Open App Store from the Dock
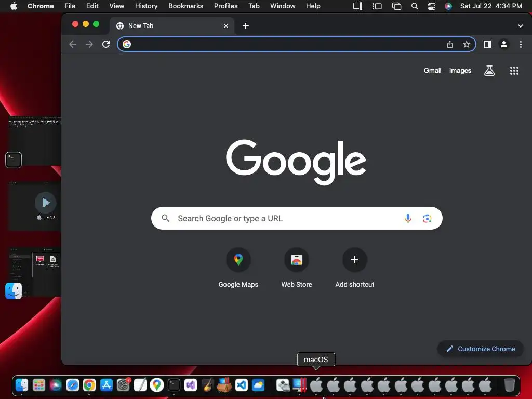Viewport: 532px width, 399px height. coord(106,385)
